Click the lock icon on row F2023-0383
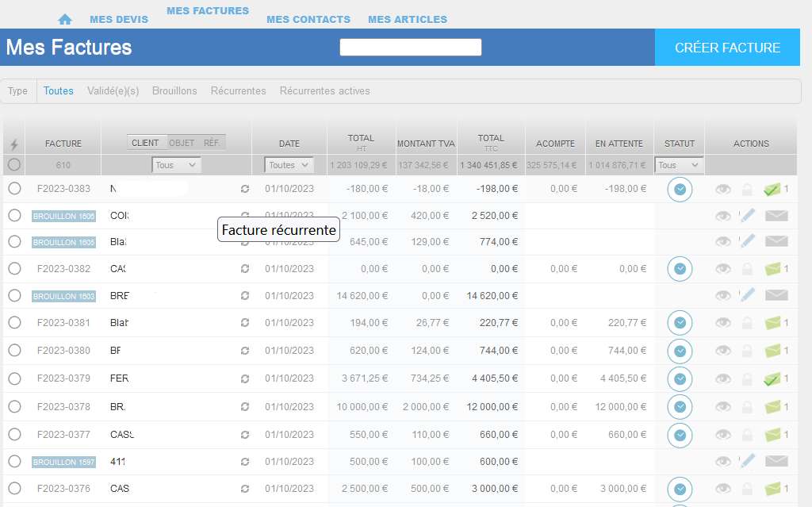The image size is (812, 507). click(747, 189)
